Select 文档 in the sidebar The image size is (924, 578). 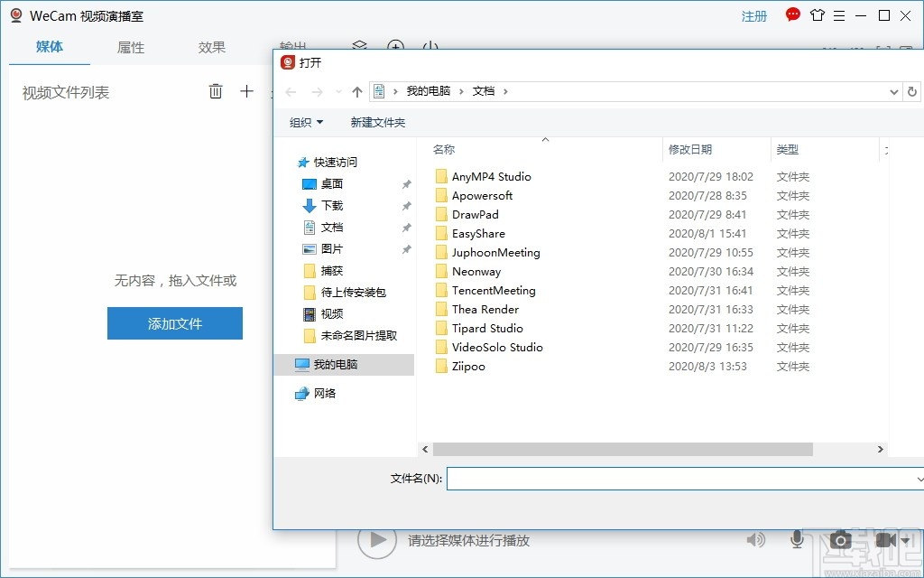pyautogui.click(x=331, y=227)
